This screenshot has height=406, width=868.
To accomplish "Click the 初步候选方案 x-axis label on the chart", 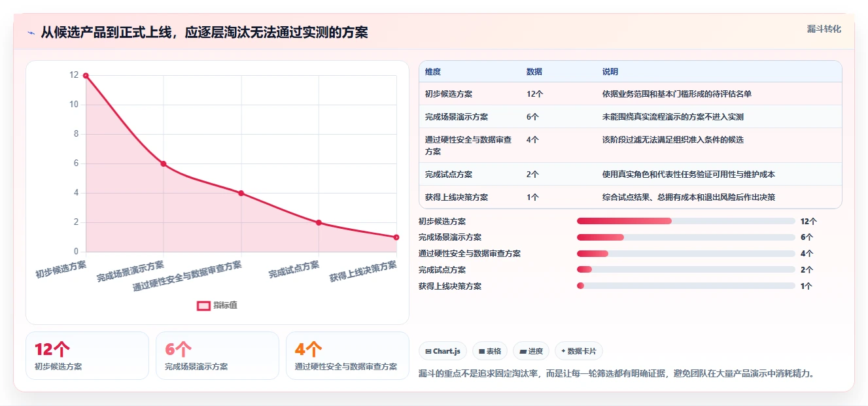I will pyautogui.click(x=61, y=269).
